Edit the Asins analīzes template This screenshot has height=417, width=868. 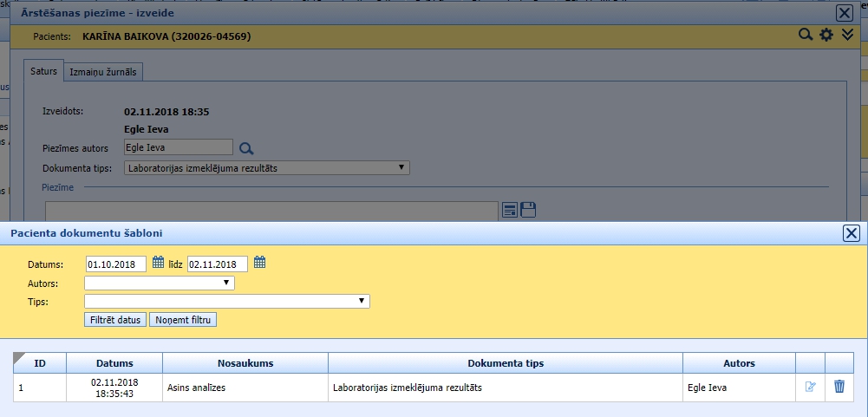pyautogui.click(x=810, y=387)
